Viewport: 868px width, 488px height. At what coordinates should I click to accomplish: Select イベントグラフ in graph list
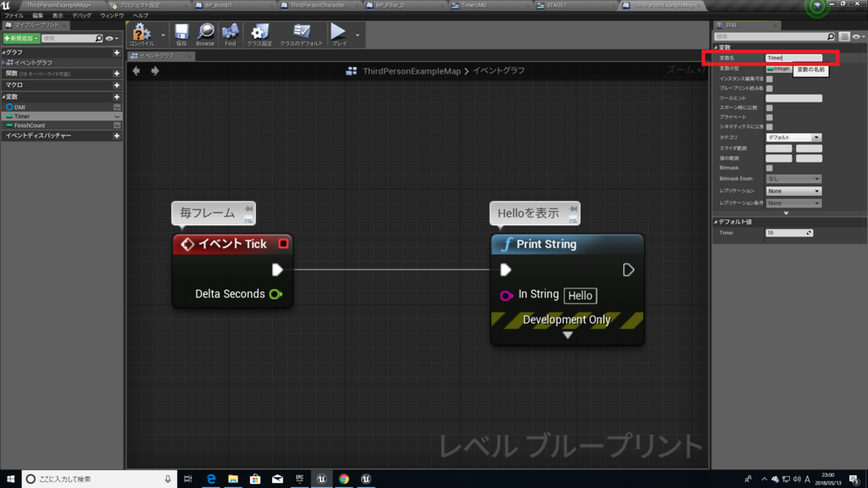(33, 63)
